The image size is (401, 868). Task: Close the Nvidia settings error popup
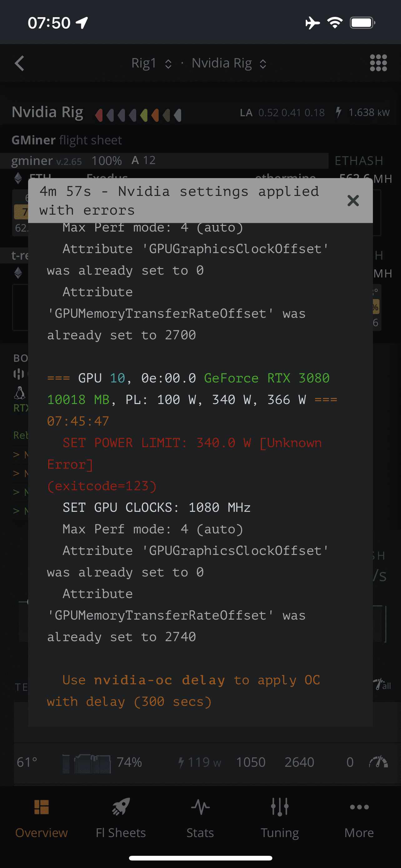(x=353, y=201)
